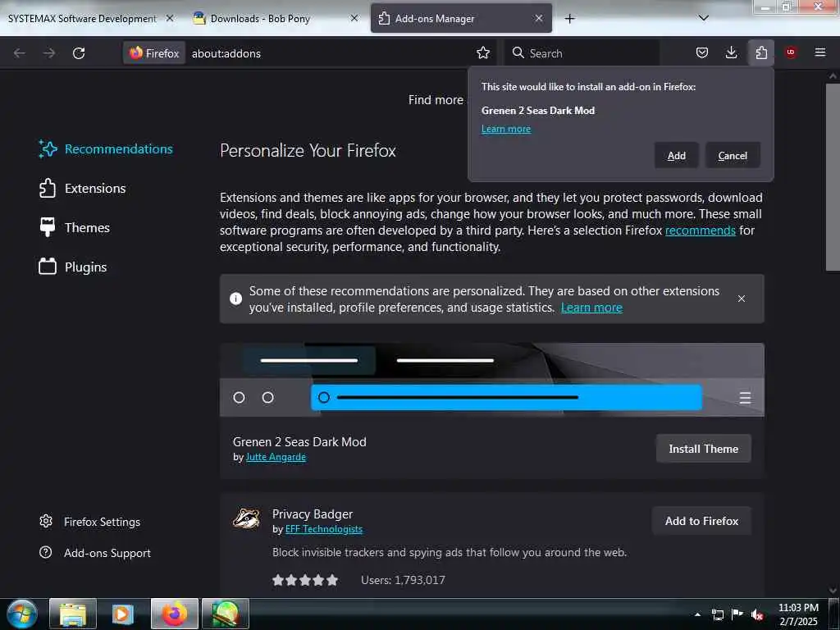This screenshot has height=630, width=840.
Task: Open the Downloads toolbar icon
Action: pos(731,52)
